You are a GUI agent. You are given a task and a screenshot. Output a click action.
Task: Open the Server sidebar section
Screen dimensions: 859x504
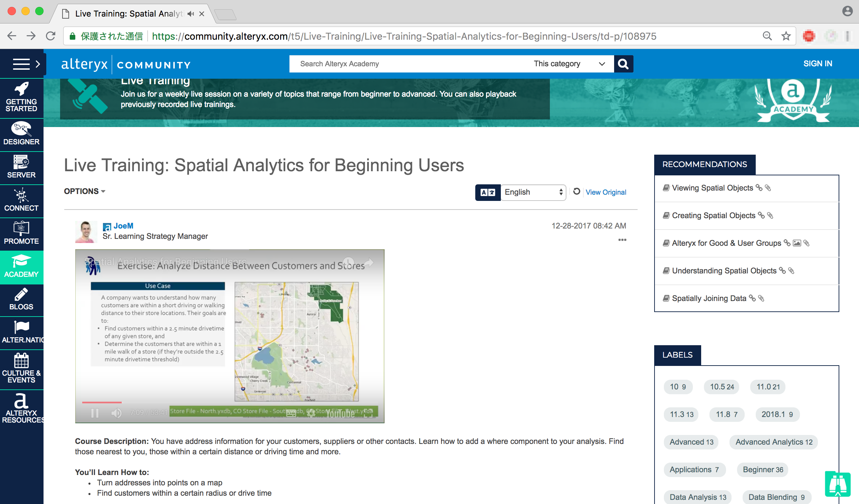click(21, 167)
